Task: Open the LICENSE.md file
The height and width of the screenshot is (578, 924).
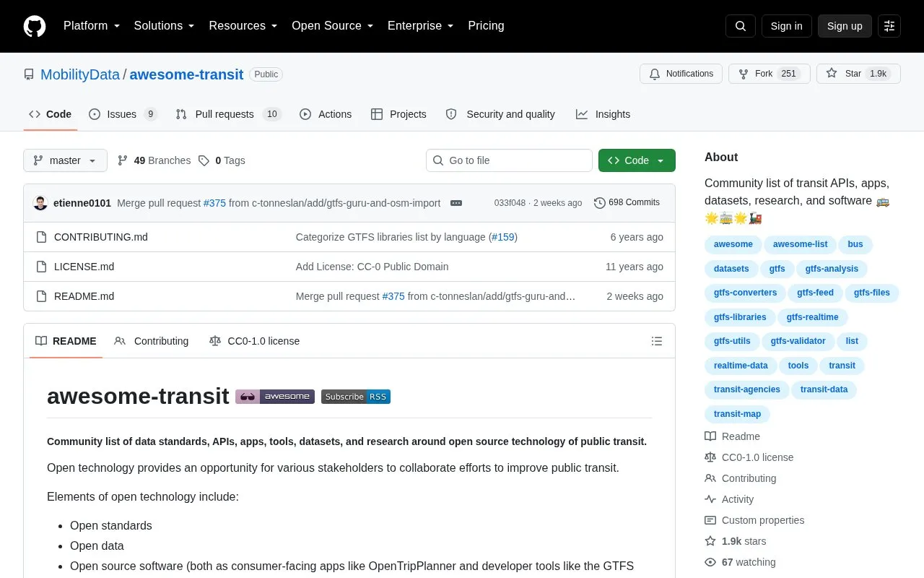Action: click(x=84, y=267)
